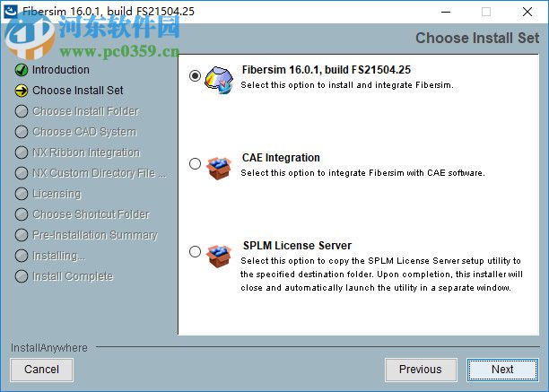Click the Choose Install Folder step label
The width and height of the screenshot is (549, 392).
tap(86, 111)
